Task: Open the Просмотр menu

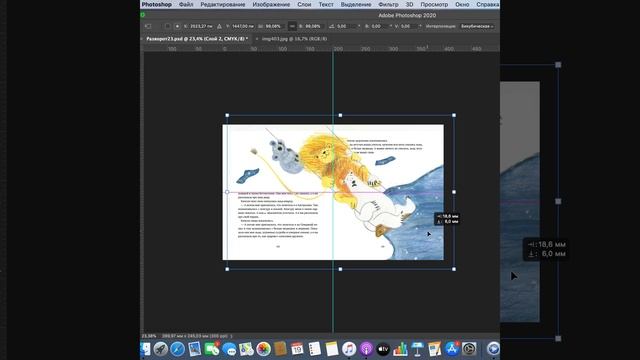Action: [x=434, y=4]
